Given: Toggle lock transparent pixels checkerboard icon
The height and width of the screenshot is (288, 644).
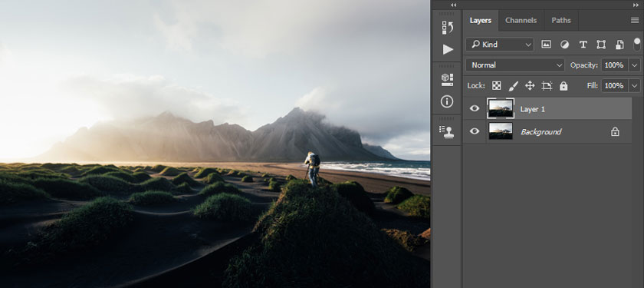Looking at the screenshot, I should [497, 85].
